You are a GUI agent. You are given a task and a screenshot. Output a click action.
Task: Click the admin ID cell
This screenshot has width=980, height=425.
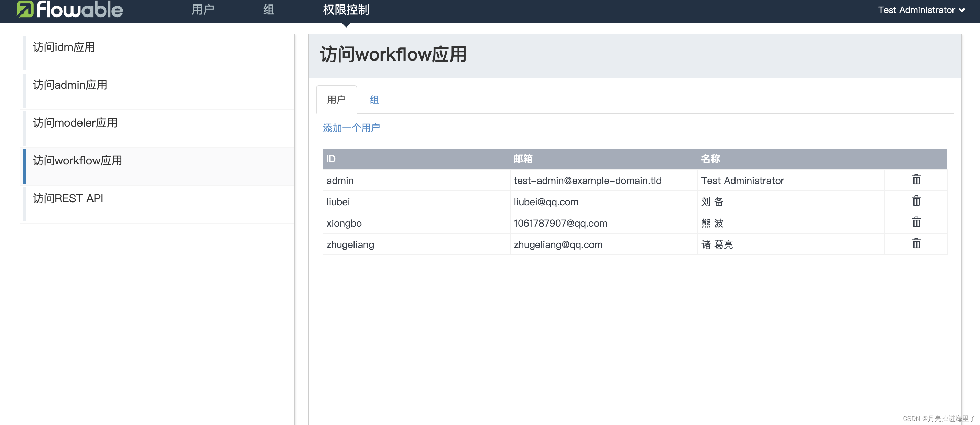point(416,180)
